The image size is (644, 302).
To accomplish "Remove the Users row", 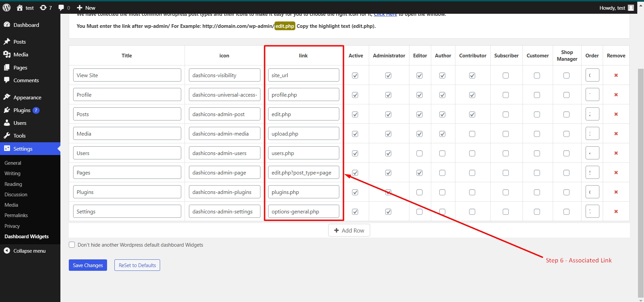I will pos(616,153).
